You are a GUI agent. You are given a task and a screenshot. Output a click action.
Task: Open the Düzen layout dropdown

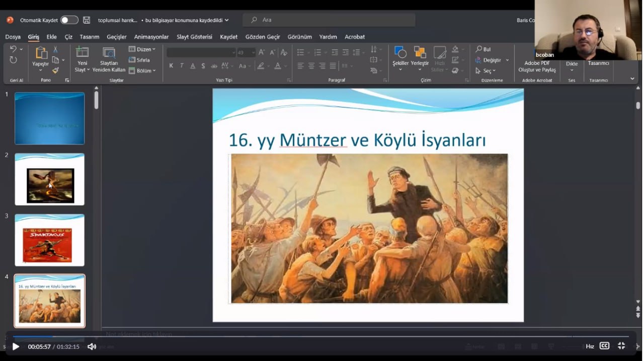click(142, 49)
